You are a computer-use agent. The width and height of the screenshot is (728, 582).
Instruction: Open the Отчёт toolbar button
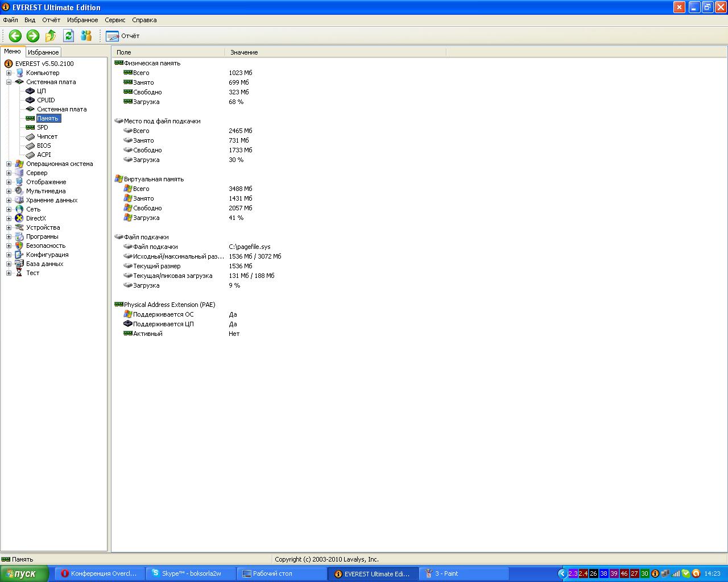coord(122,36)
